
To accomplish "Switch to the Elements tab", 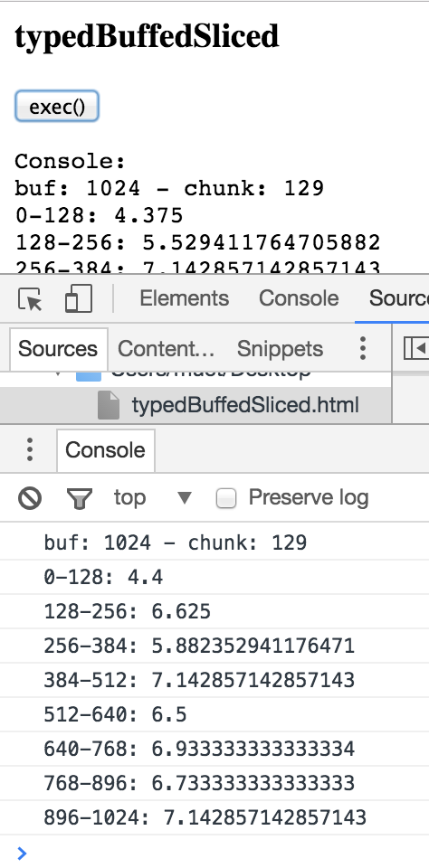I will [184, 298].
